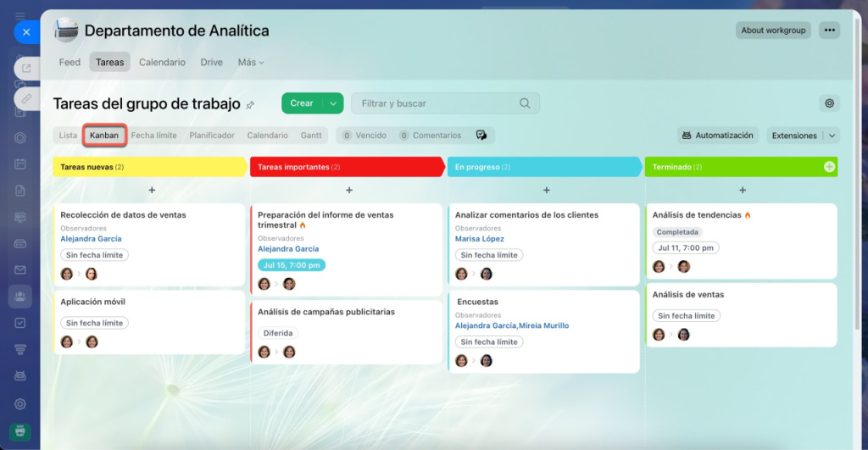Viewport: 868px width, 450px height.
Task: Switch to the Gantt view tab
Action: (x=311, y=136)
